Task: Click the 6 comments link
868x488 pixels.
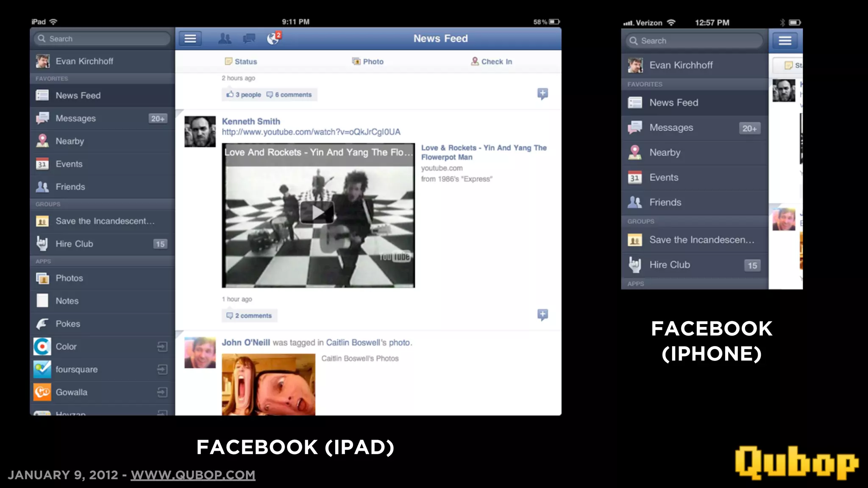Action: click(x=289, y=94)
